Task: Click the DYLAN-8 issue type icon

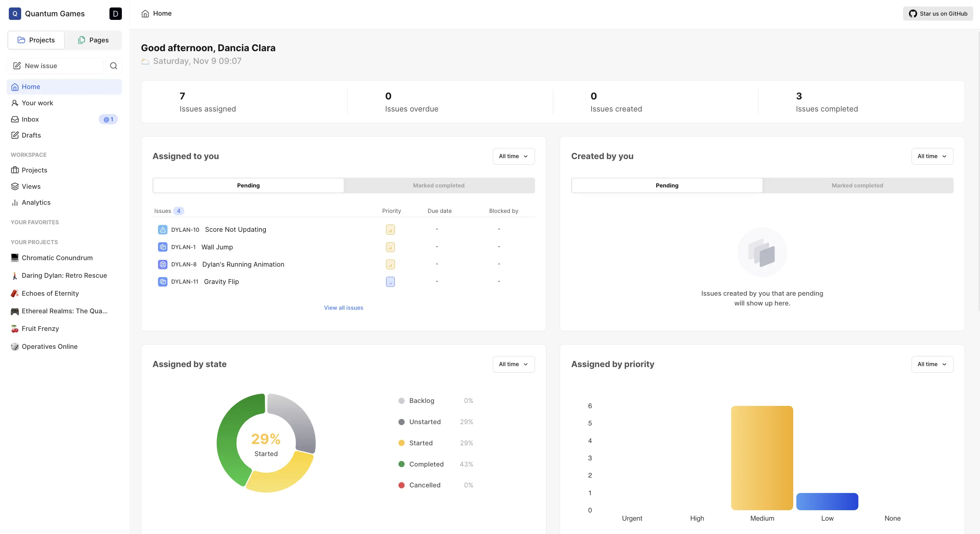Action: pos(163,264)
